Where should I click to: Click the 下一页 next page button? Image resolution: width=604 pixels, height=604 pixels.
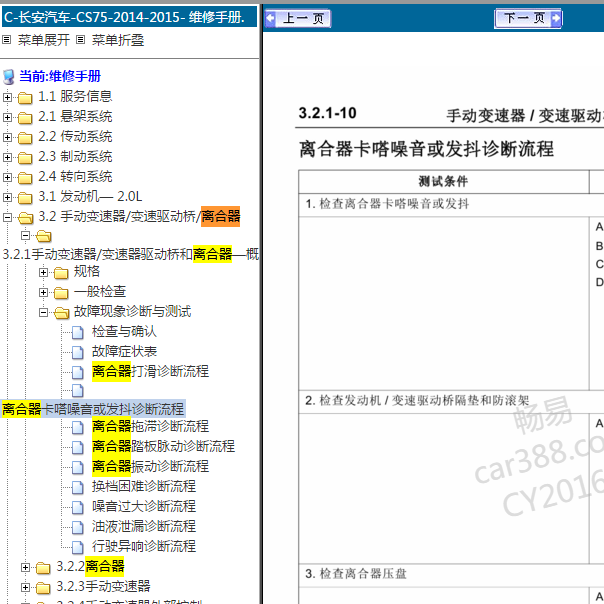[x=528, y=18]
